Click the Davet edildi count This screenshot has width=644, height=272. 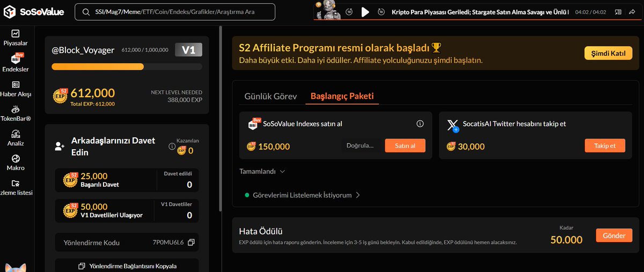pyautogui.click(x=189, y=185)
